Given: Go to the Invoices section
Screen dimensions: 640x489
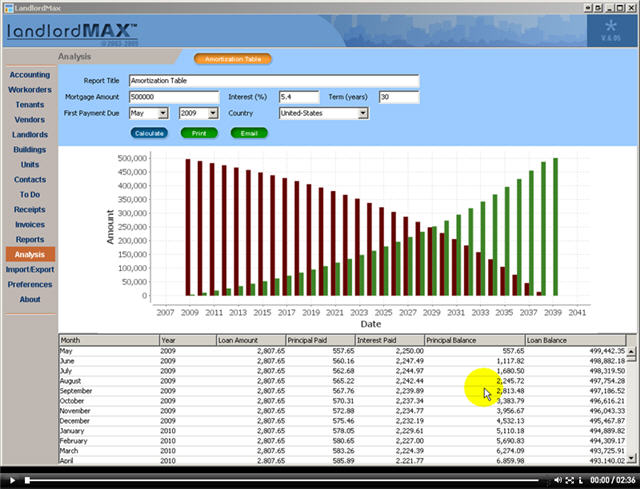Looking at the screenshot, I should (30, 224).
